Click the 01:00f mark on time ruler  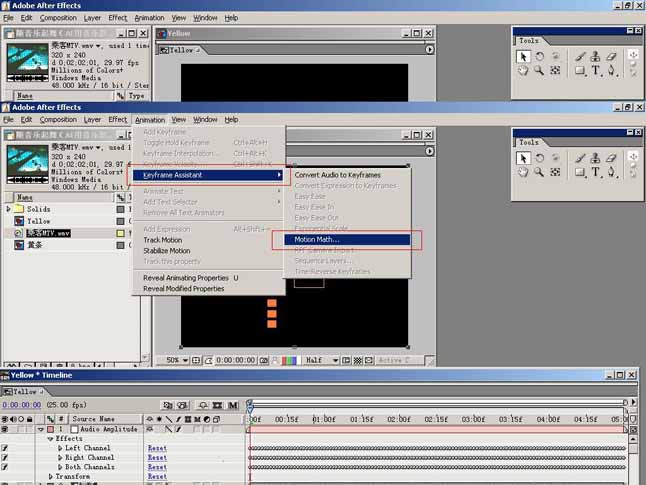pyautogui.click(x=323, y=419)
